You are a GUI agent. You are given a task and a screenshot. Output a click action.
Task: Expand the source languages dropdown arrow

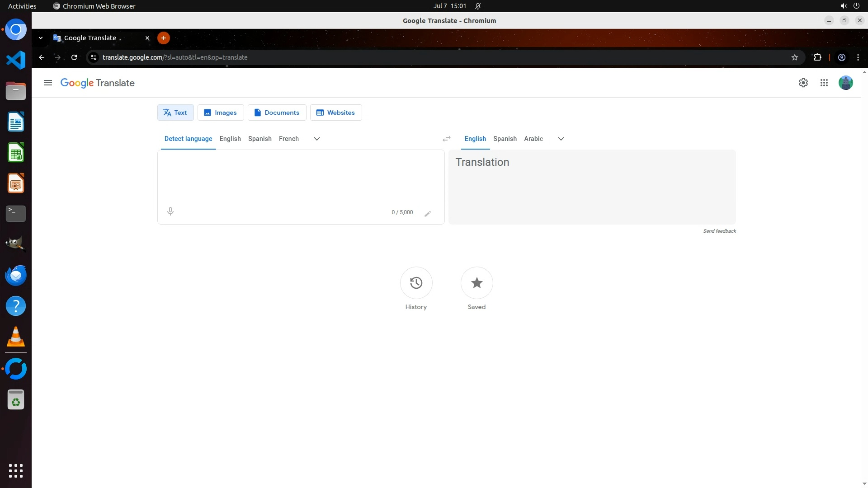point(317,139)
